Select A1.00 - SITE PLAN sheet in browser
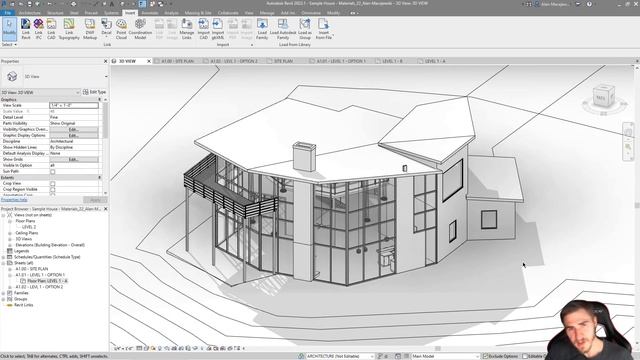 32,269
